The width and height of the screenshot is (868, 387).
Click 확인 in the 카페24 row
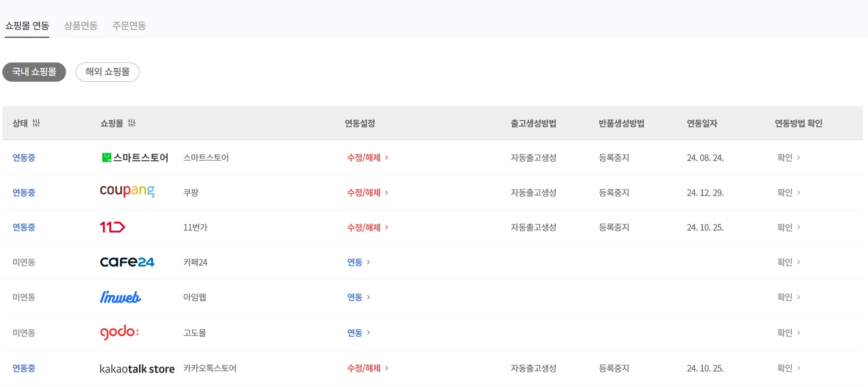(789, 262)
